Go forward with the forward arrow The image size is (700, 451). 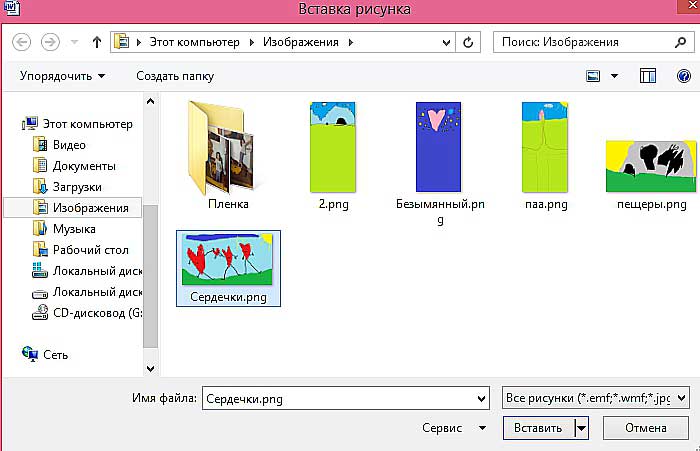[50, 42]
